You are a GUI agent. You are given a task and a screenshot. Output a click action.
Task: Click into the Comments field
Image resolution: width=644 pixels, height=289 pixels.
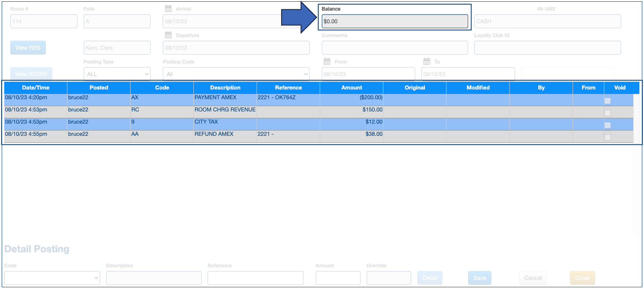pos(394,47)
